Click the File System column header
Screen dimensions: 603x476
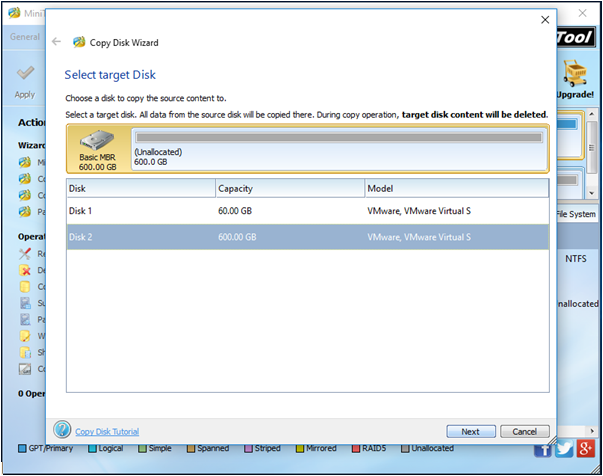pyautogui.click(x=576, y=214)
